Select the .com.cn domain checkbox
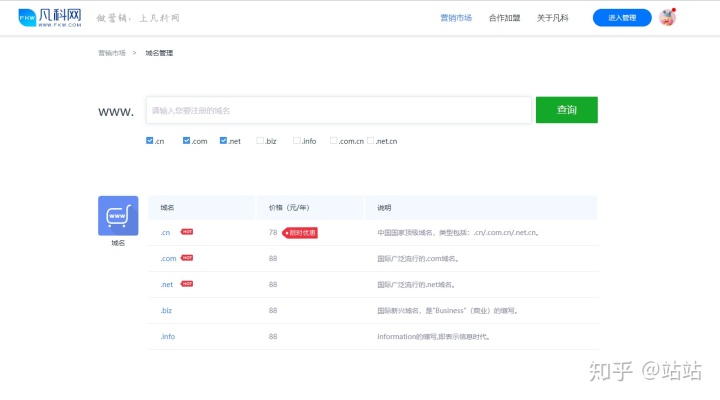This screenshot has height=400, width=720. coord(334,141)
